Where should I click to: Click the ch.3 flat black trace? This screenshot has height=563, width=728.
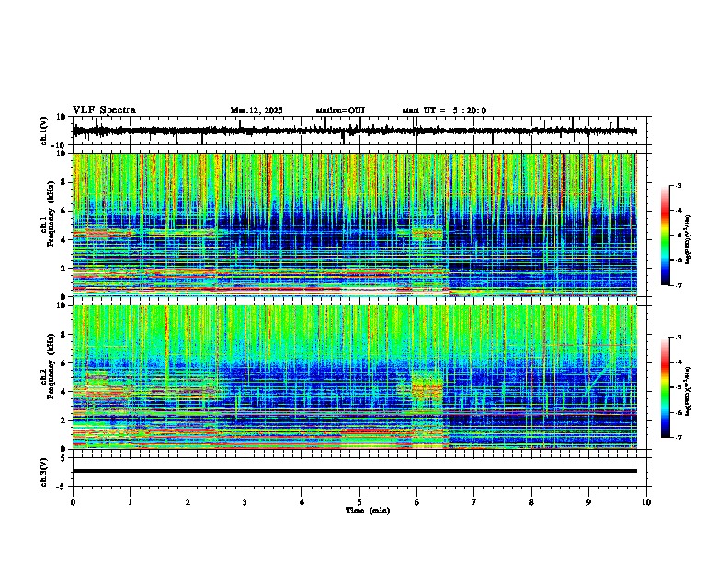pos(354,471)
